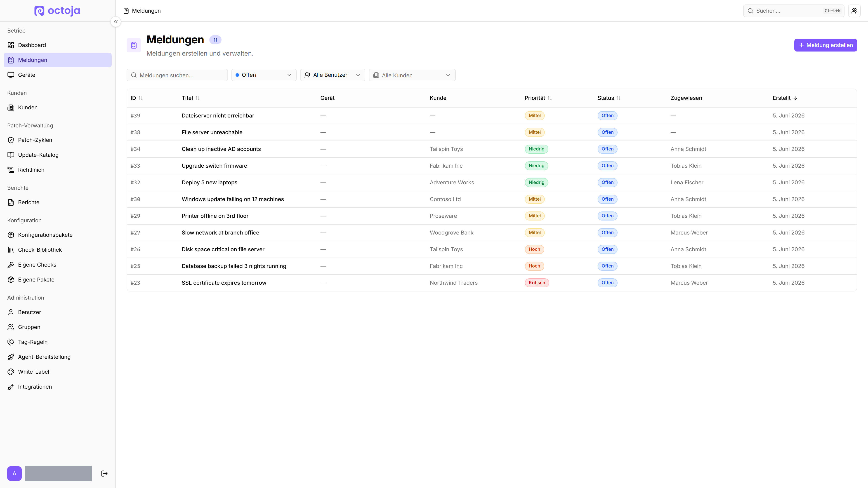
Task: Open the Dashboard icon in sidebar
Action: tap(11, 45)
